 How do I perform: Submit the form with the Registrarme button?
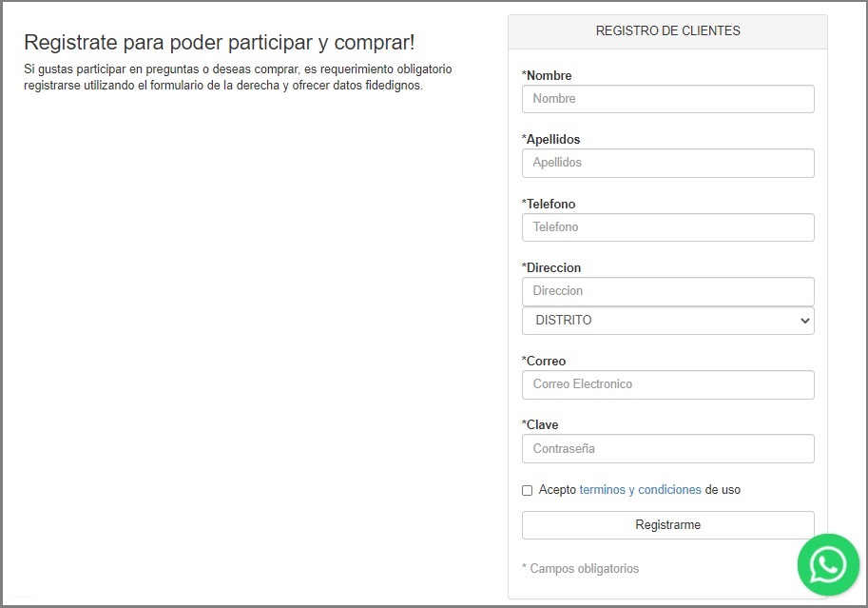pos(667,525)
